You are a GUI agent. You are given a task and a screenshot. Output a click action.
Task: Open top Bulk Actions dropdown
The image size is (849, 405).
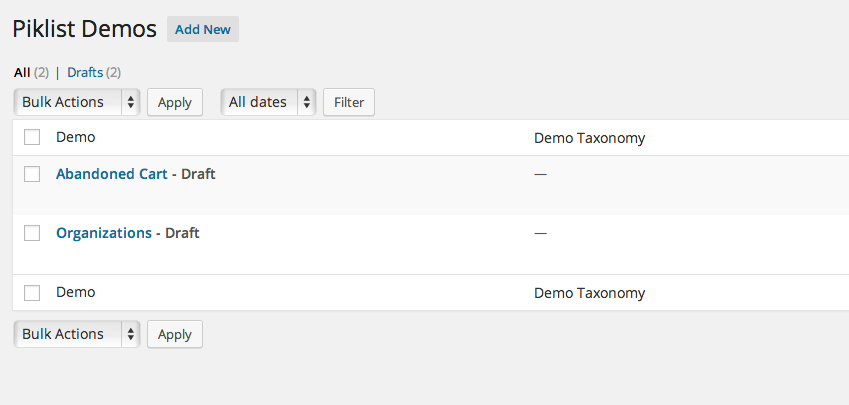pyautogui.click(x=77, y=102)
